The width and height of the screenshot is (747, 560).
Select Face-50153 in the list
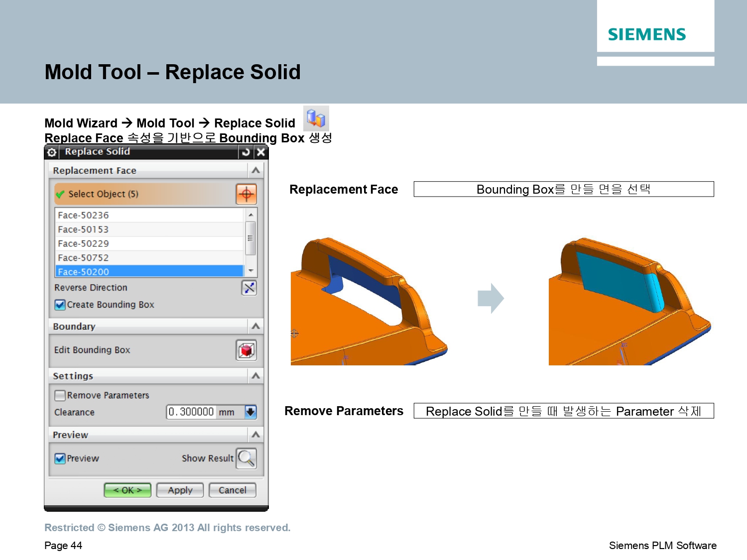149,229
